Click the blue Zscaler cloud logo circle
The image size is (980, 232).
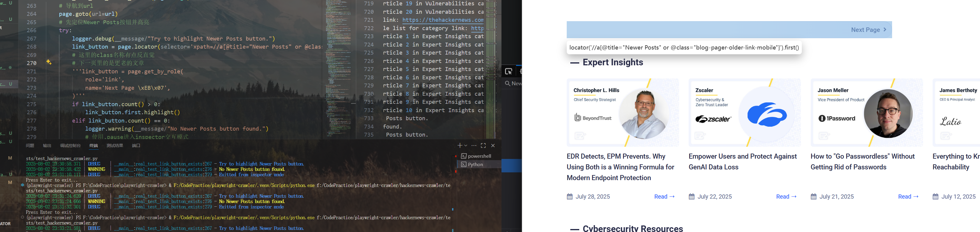(767, 114)
